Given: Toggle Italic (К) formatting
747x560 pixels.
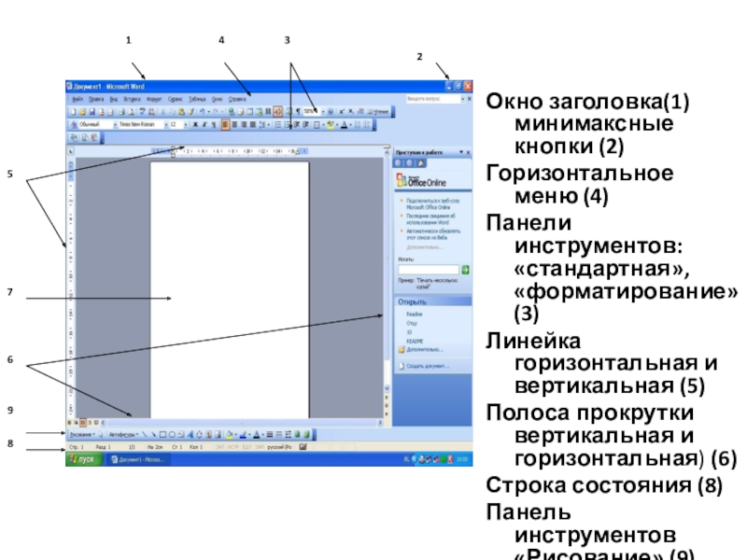Looking at the screenshot, I should (x=204, y=124).
